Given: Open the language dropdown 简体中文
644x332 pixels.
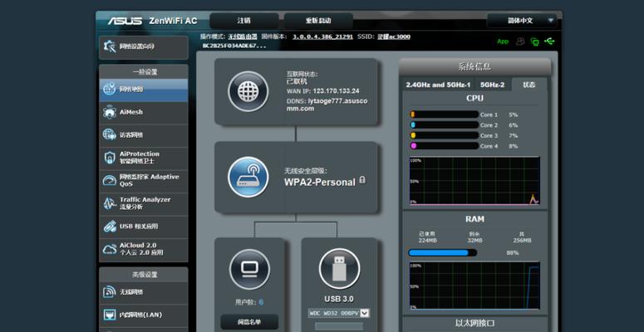Looking at the screenshot, I should [522, 21].
